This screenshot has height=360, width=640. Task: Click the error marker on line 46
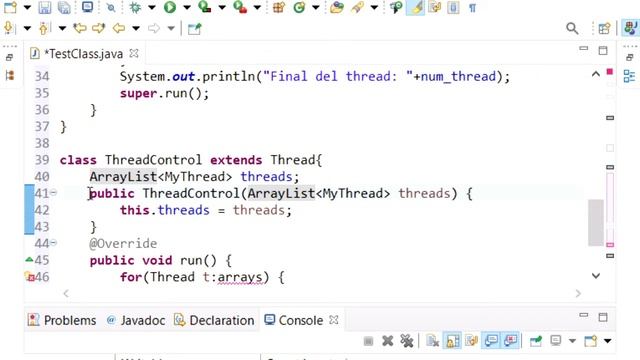tap(29, 277)
